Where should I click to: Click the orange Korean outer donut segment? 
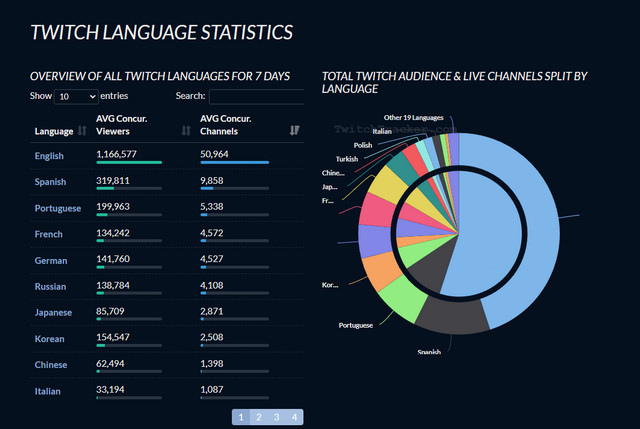click(x=380, y=270)
